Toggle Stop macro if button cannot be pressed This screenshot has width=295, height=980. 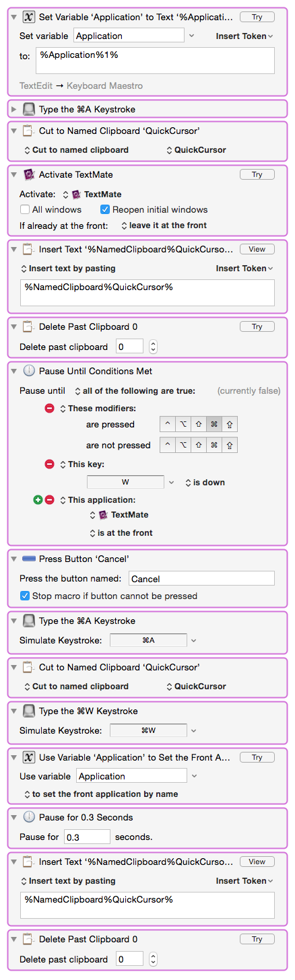point(25,596)
